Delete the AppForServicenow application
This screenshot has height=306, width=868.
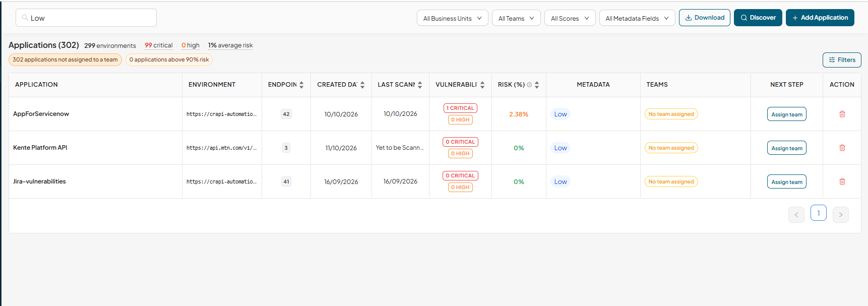(x=842, y=114)
